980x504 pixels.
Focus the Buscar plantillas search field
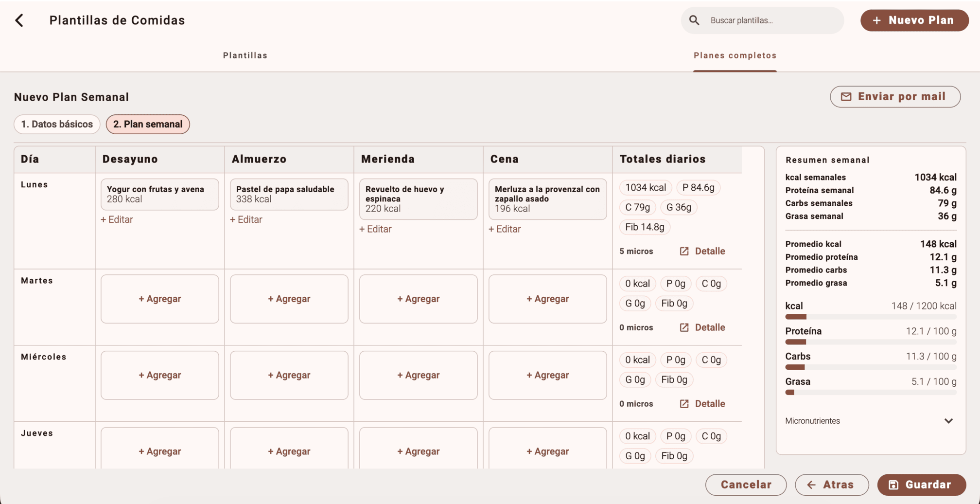pos(762,20)
